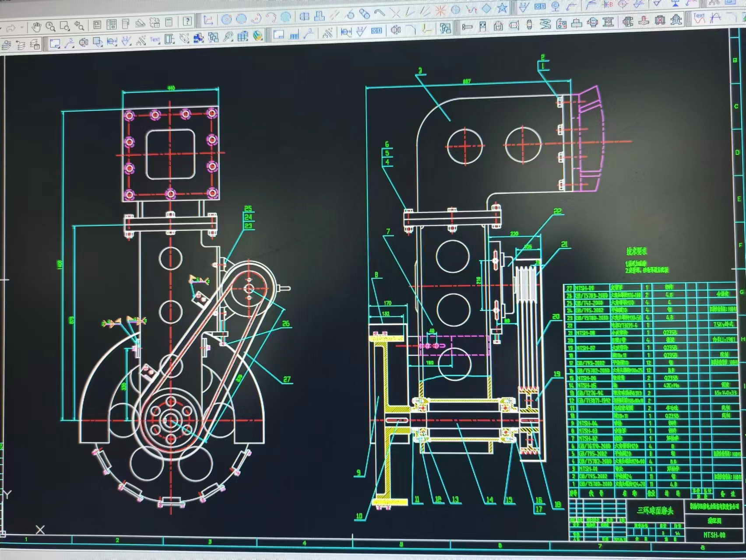The height and width of the screenshot is (560, 746).
Task: Click balloon label 21 in side view
Action: point(564,244)
